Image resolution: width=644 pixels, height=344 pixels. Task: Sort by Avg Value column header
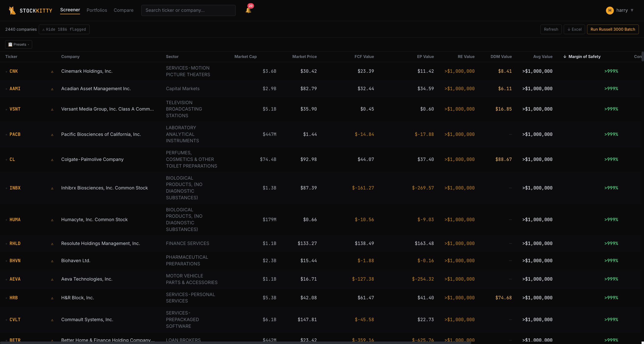click(x=542, y=57)
